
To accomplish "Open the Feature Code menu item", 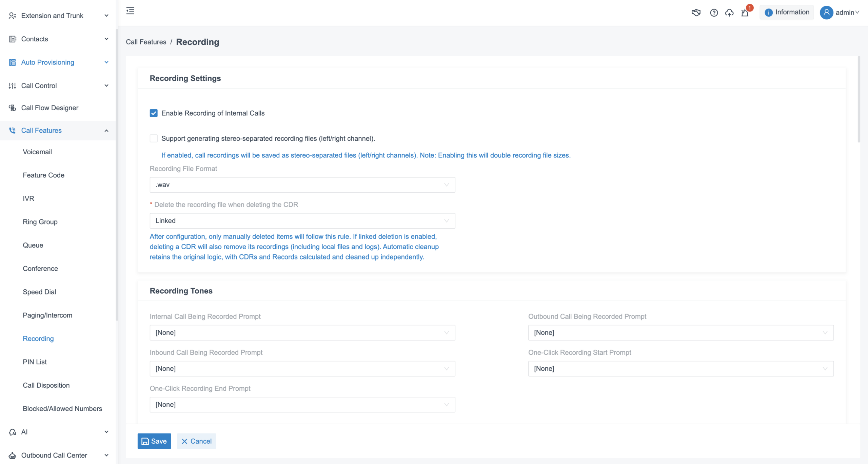I will coord(43,175).
